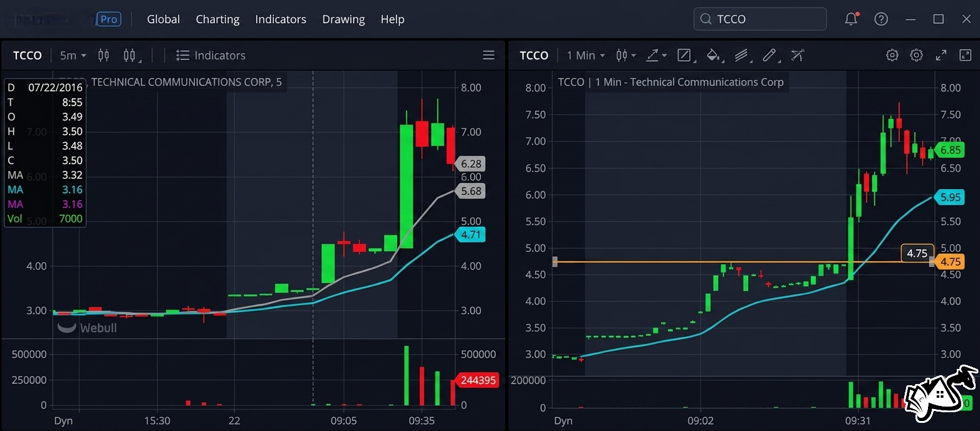Open the Drawing menu
Screen dimensions: 980x431
tap(343, 19)
